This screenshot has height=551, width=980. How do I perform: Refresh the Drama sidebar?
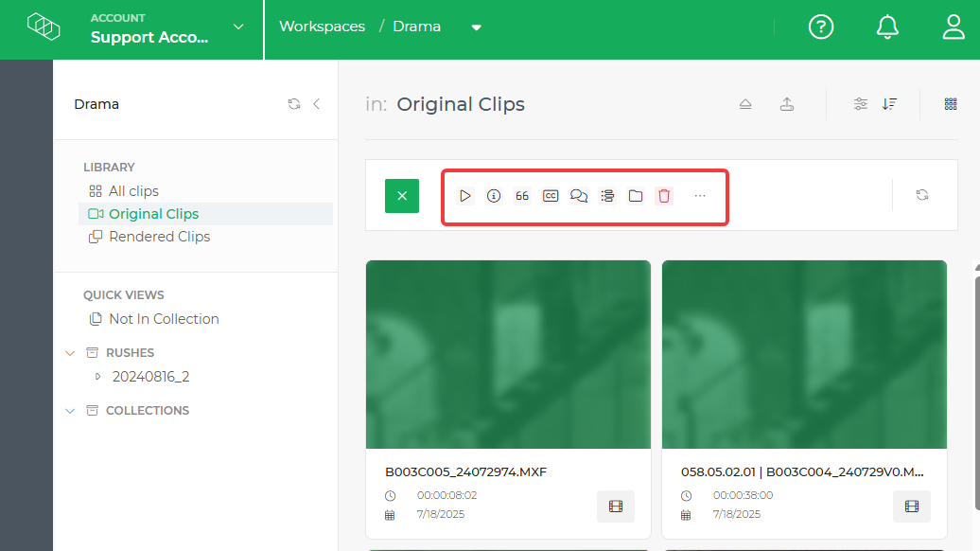pos(294,104)
